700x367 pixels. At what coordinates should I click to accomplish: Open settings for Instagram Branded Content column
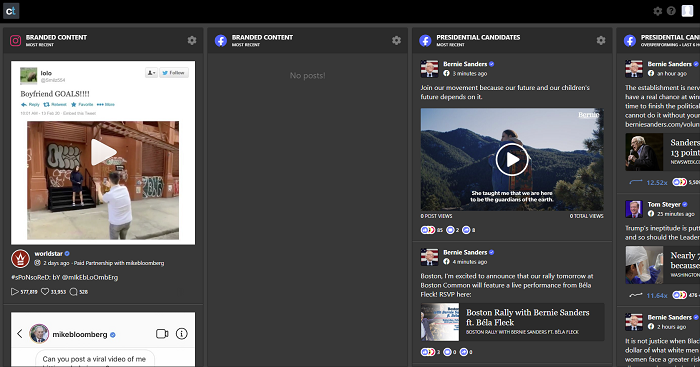192,41
